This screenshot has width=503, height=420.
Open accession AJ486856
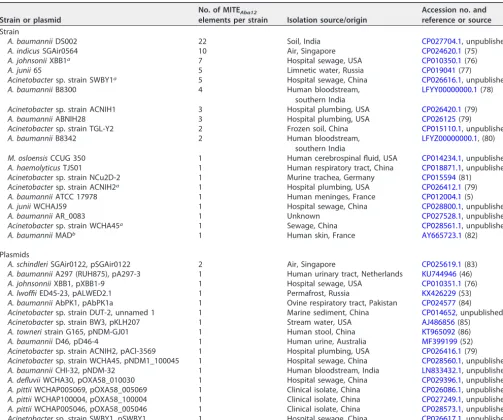click(x=438, y=322)
